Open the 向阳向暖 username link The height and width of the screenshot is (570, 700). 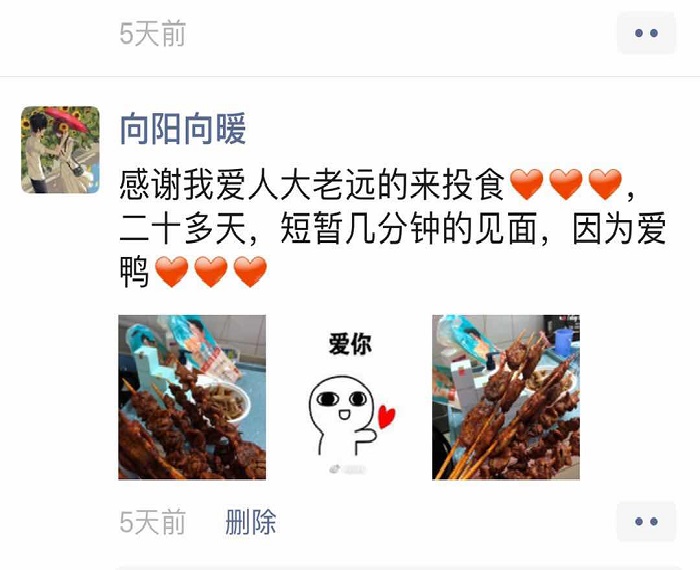tap(183, 129)
